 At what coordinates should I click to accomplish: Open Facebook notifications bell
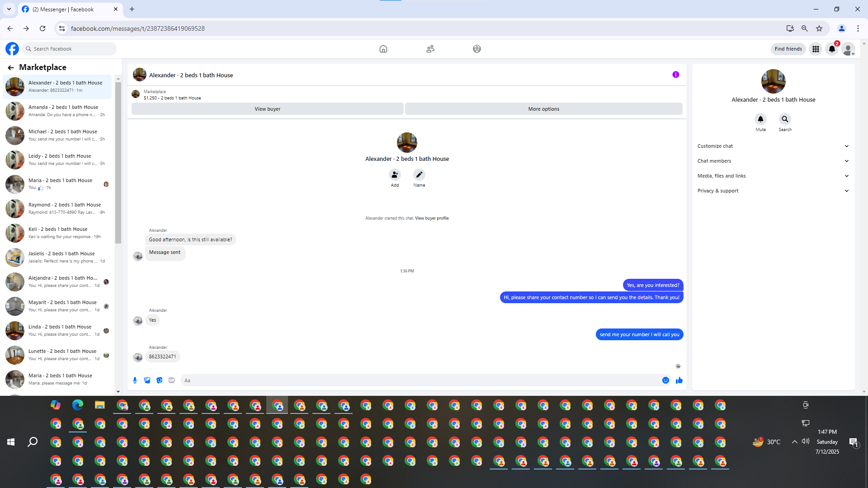click(x=832, y=49)
